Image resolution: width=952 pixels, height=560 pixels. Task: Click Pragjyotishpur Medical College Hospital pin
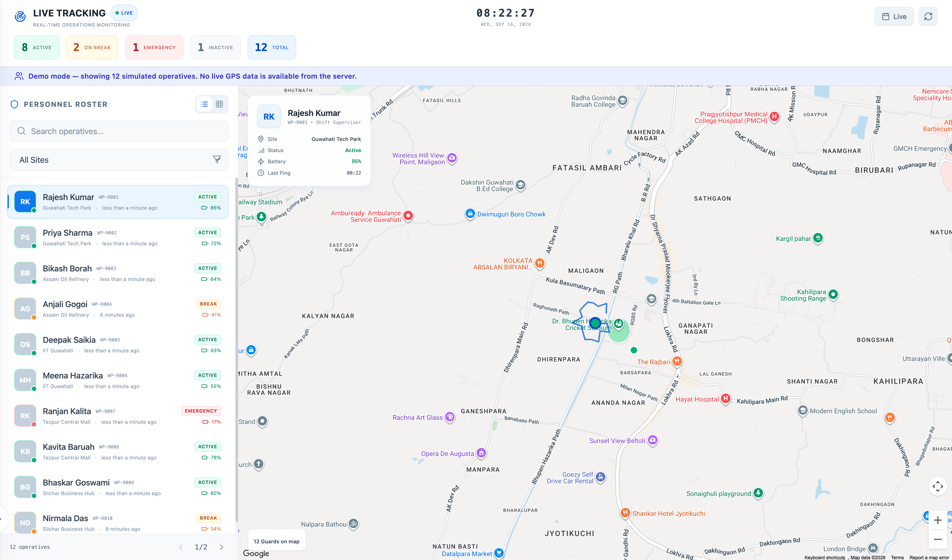click(x=774, y=117)
